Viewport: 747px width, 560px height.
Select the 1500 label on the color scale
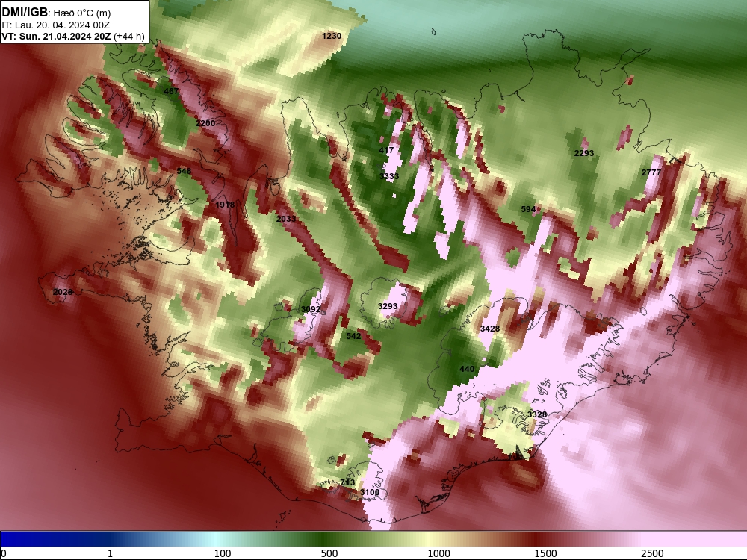click(x=545, y=553)
